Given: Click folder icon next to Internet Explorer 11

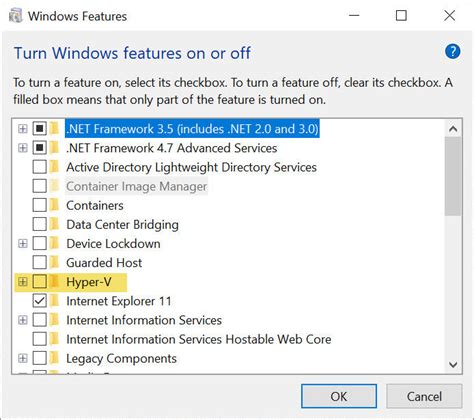Looking at the screenshot, I should 54,301.
